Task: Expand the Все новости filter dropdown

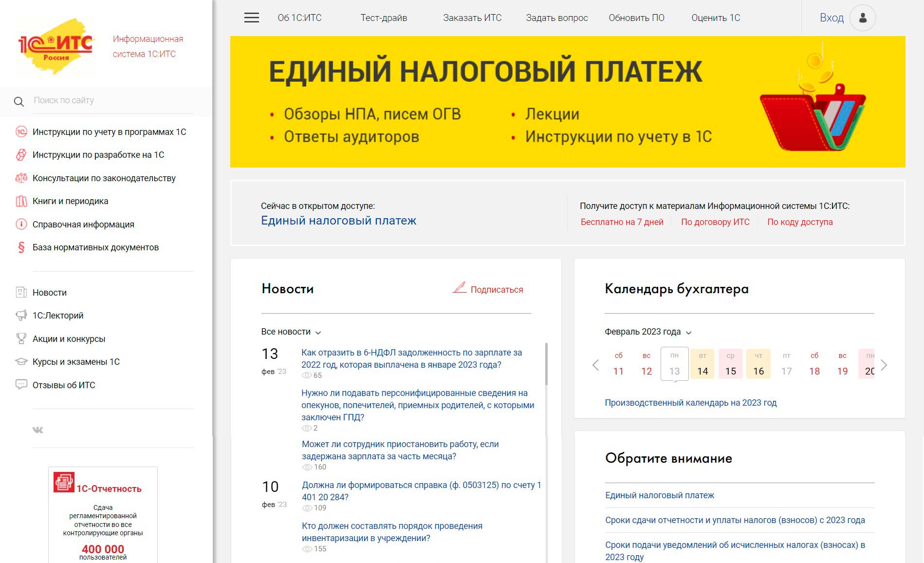Action: pyautogui.click(x=291, y=332)
